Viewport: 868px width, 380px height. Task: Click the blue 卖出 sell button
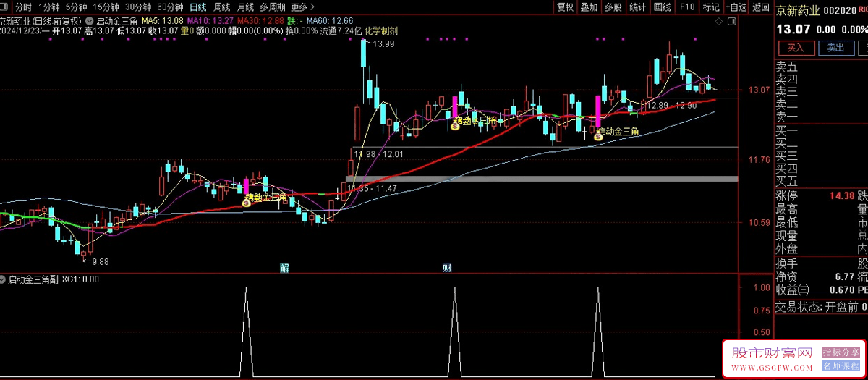[835, 48]
